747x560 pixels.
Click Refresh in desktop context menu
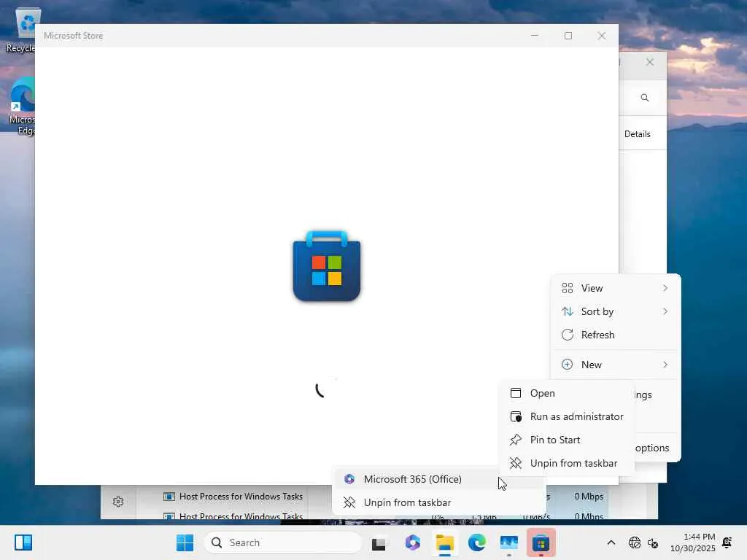point(616,335)
